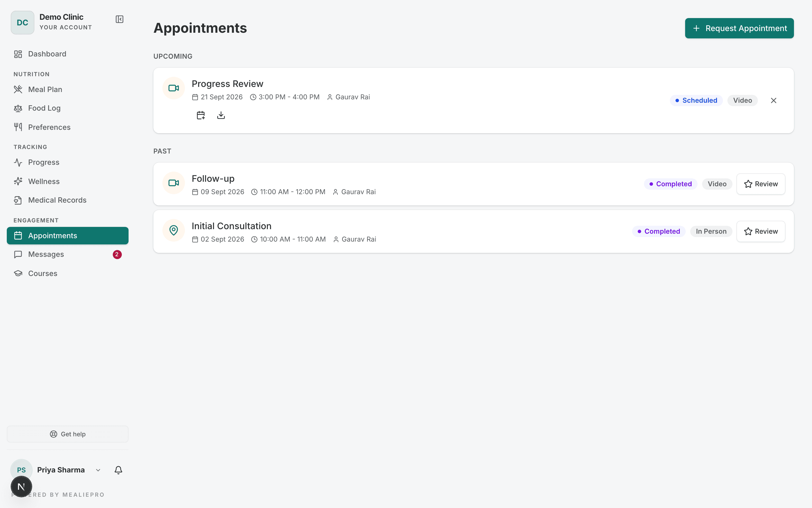Viewport: 812px width, 508px height.
Task: Review the Follow-up appointment
Action: pos(761,184)
